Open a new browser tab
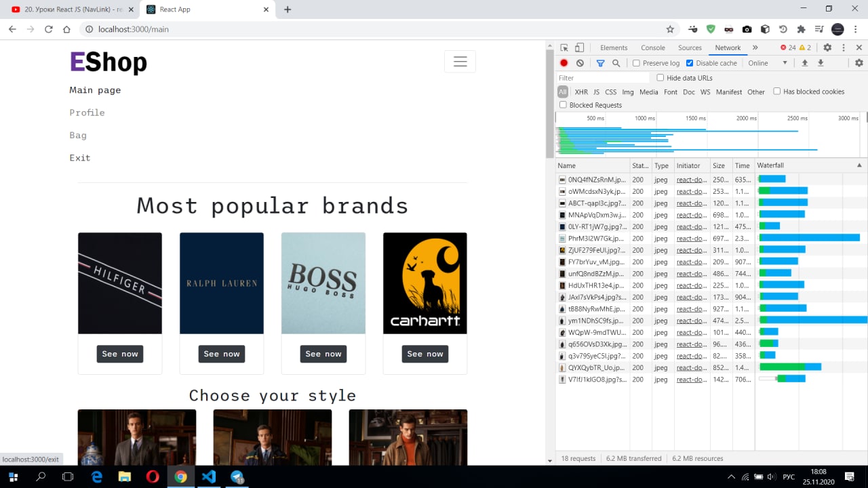The image size is (868, 488). coord(288,9)
